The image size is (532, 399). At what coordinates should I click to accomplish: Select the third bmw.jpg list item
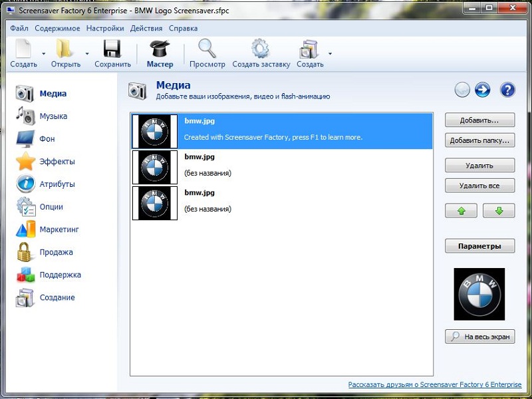282,203
